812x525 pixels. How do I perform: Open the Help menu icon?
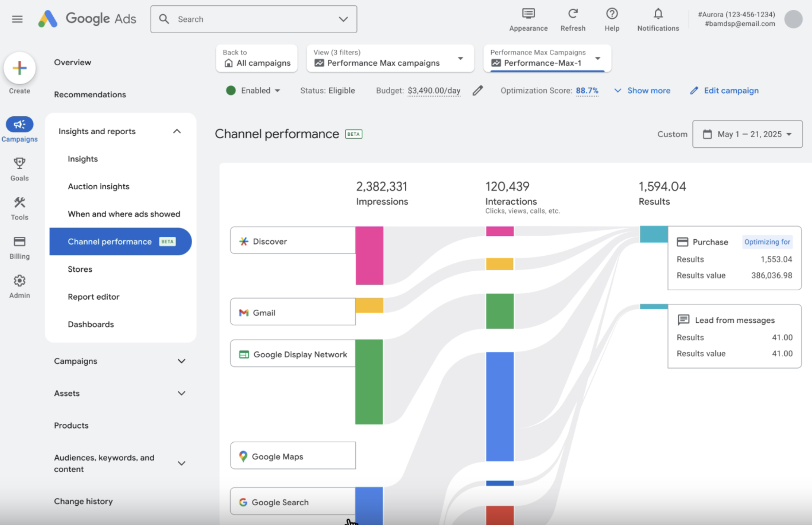point(612,14)
